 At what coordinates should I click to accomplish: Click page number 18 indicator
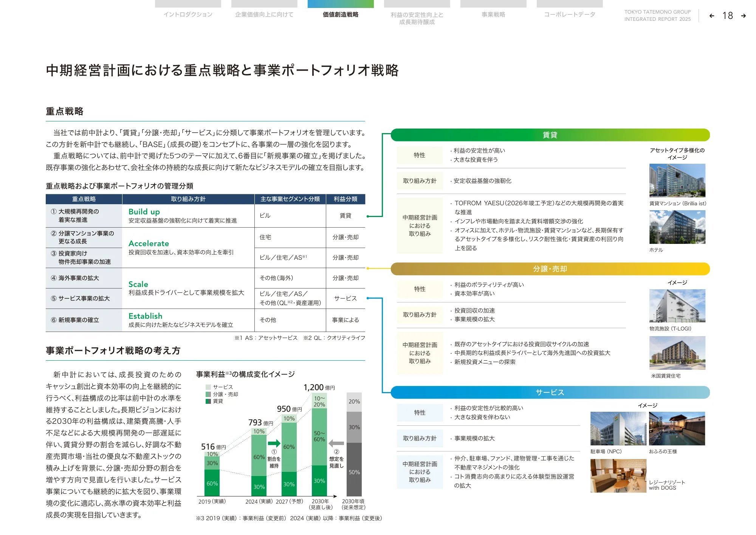pyautogui.click(x=727, y=16)
